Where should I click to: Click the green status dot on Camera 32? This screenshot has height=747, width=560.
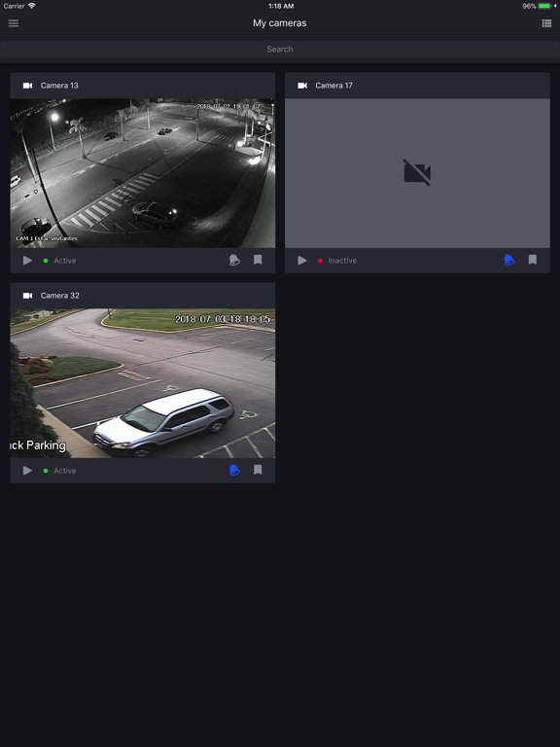point(46,471)
